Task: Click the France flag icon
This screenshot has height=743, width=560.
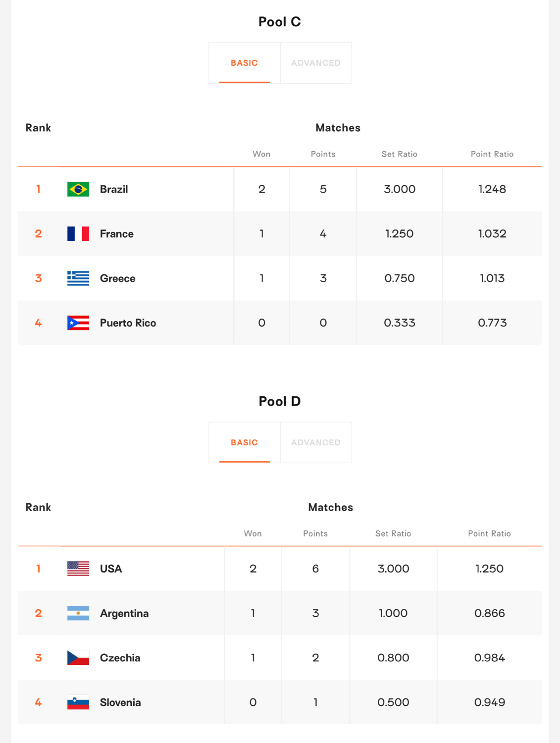Action: tap(78, 234)
